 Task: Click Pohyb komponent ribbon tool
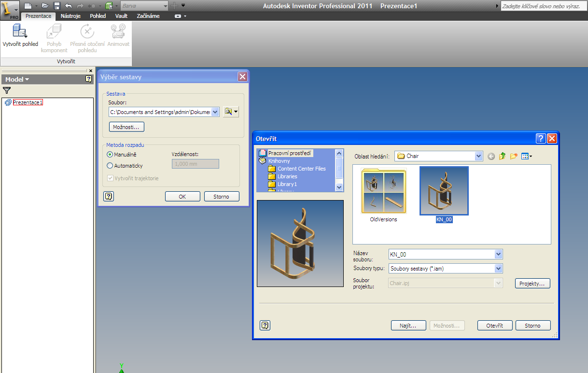click(54, 38)
